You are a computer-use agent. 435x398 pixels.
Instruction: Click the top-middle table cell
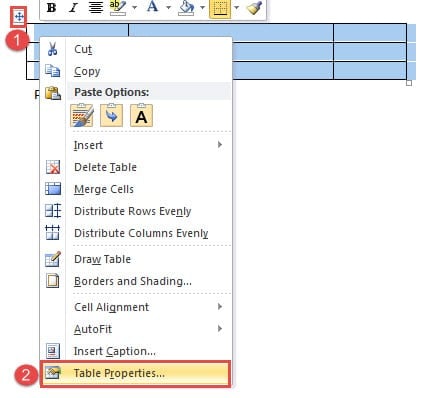point(231,30)
